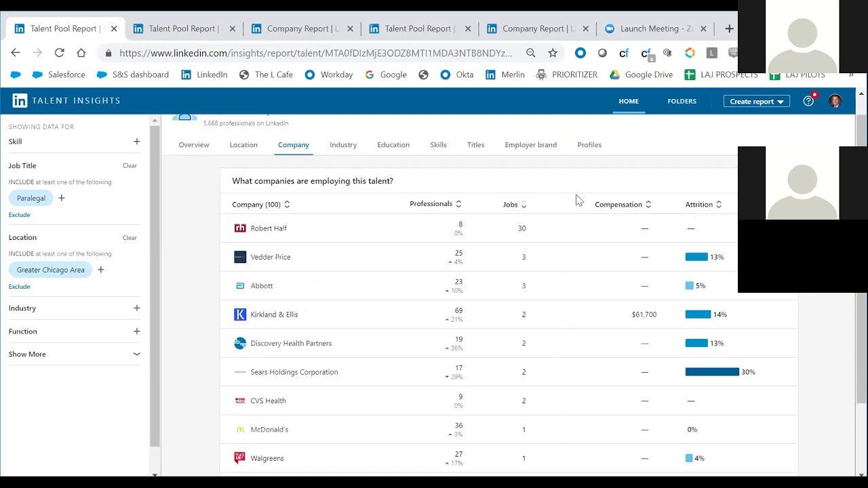This screenshot has width=868, height=488.
Task: Open the Location report tab
Action: tap(243, 145)
